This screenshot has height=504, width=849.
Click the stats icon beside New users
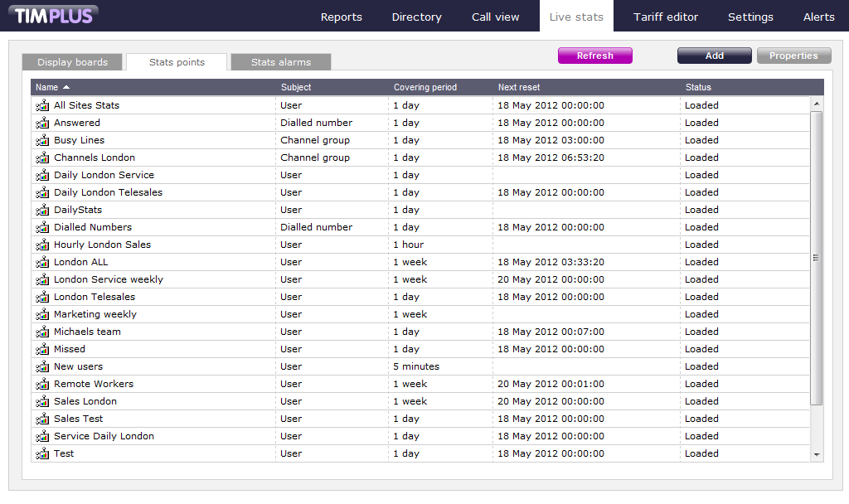coord(42,366)
